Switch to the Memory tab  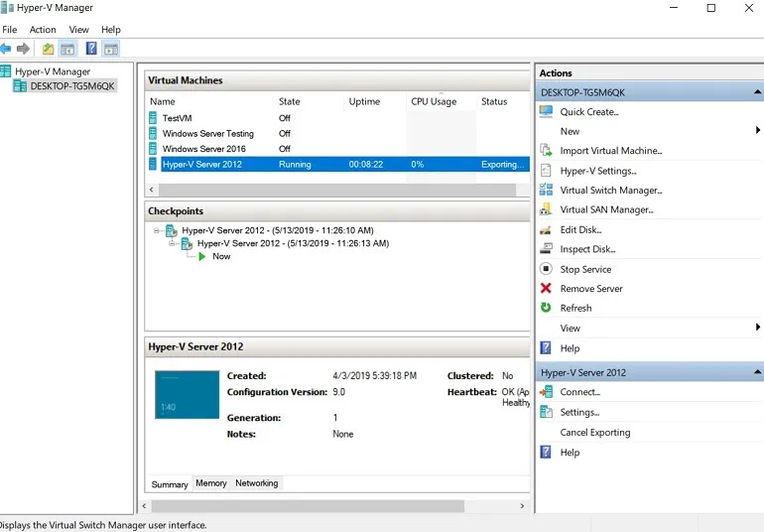click(210, 483)
